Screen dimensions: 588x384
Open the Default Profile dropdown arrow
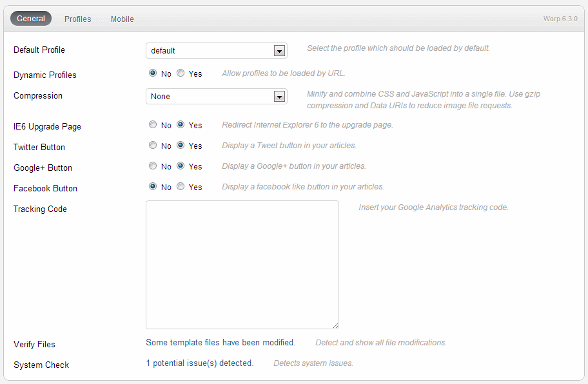coord(279,50)
